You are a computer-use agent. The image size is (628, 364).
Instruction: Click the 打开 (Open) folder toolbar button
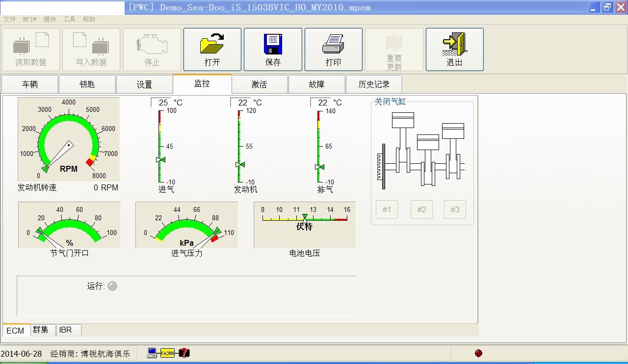pyautogui.click(x=212, y=50)
